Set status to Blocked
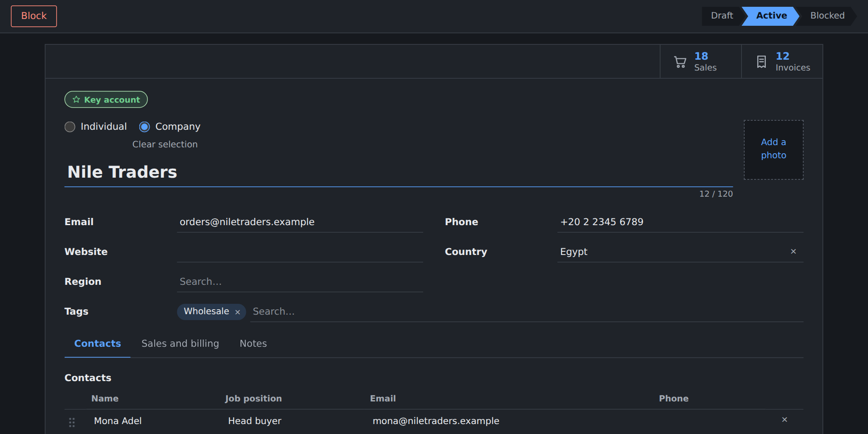 [827, 16]
